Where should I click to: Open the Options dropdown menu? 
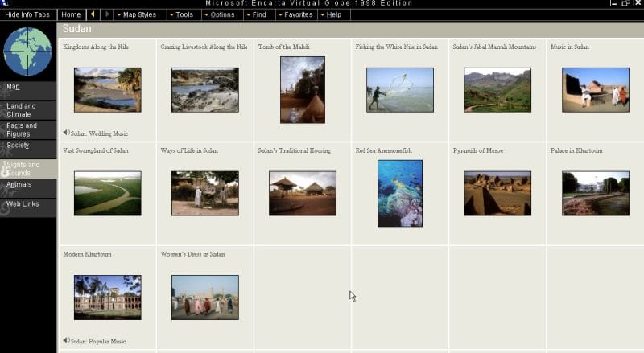219,14
